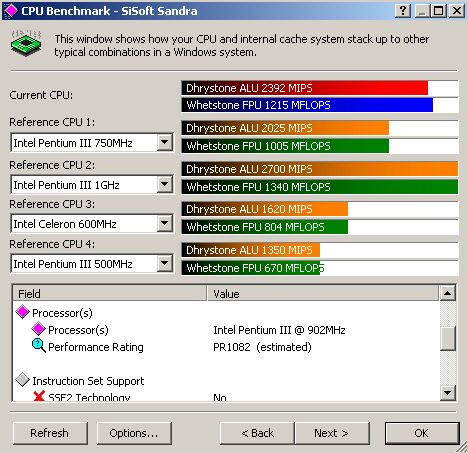Click the SSE2 Technology value No
Viewport: 468px width, 453px height.
[220, 397]
